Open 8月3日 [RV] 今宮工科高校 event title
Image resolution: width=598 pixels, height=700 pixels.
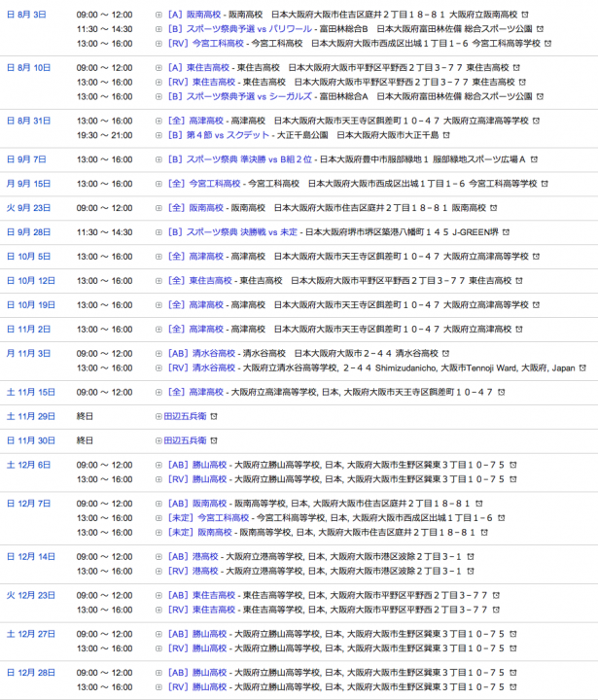(206, 44)
